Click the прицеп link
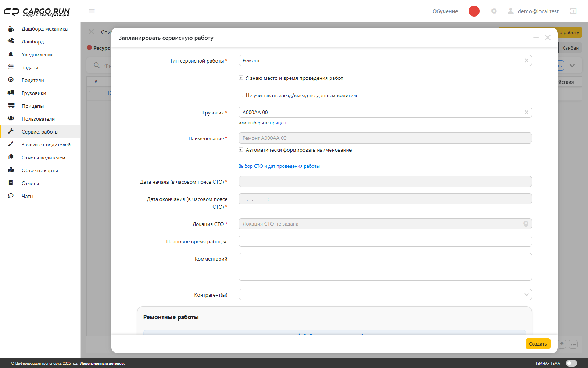Image resolution: width=588 pixels, height=368 pixels. tap(278, 123)
